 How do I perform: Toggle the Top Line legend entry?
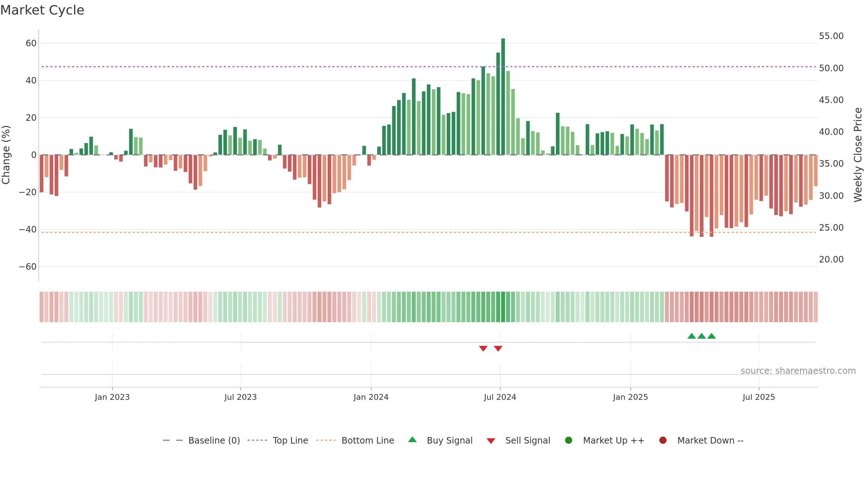coord(278,440)
